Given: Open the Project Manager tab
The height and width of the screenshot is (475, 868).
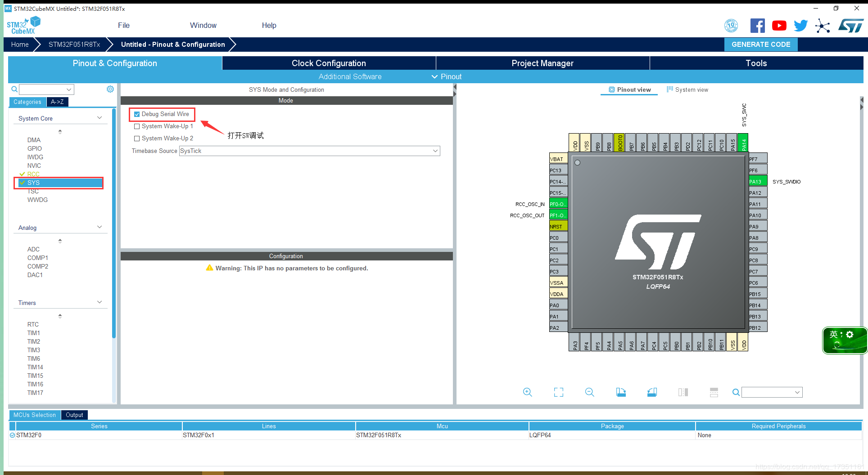Looking at the screenshot, I should tap(542, 63).
